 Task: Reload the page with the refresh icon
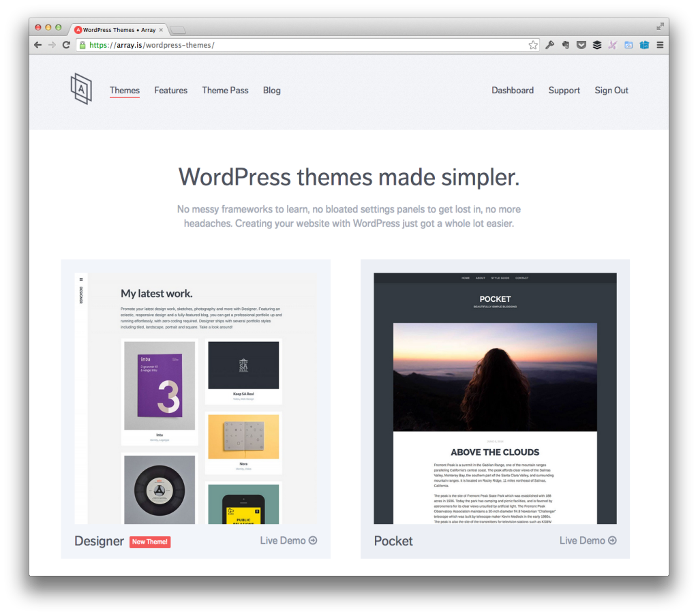pos(66,45)
